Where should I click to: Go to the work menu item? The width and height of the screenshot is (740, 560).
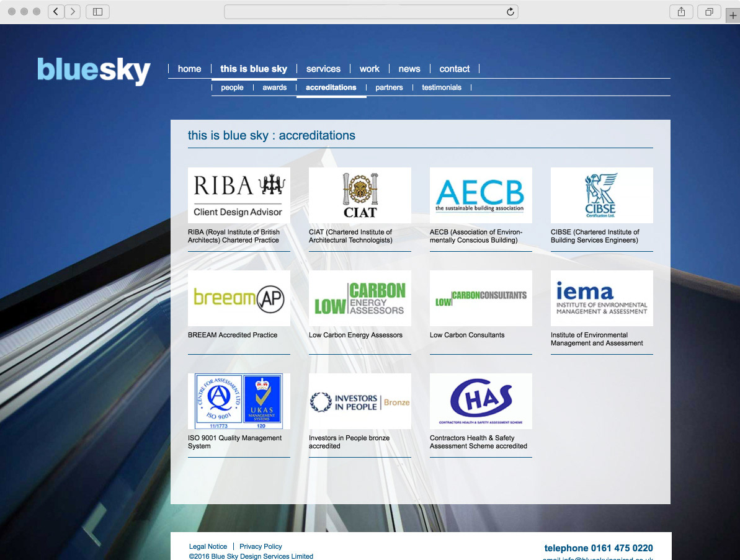[370, 69]
